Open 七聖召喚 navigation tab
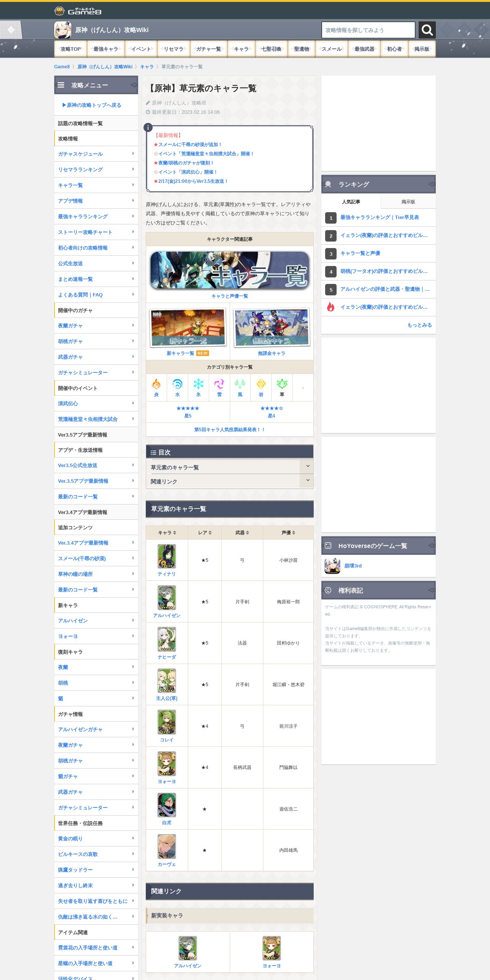The width and height of the screenshot is (490, 980). (271, 49)
